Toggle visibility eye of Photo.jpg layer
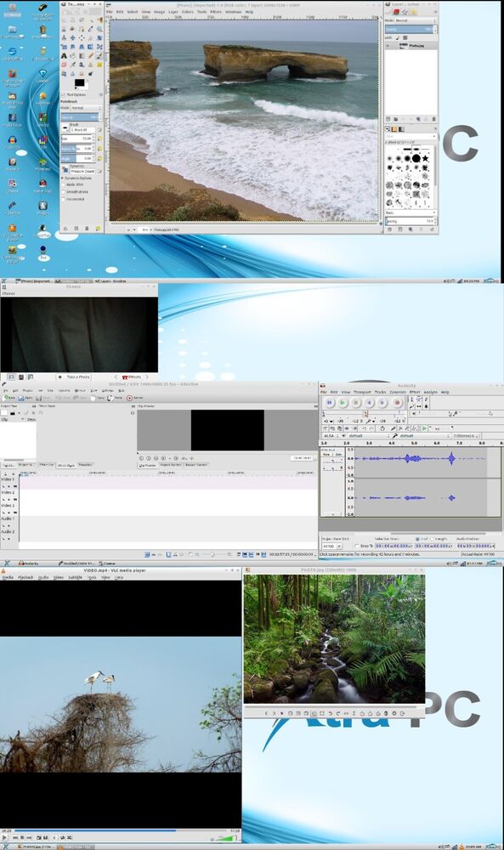The image size is (504, 850). 388,46
